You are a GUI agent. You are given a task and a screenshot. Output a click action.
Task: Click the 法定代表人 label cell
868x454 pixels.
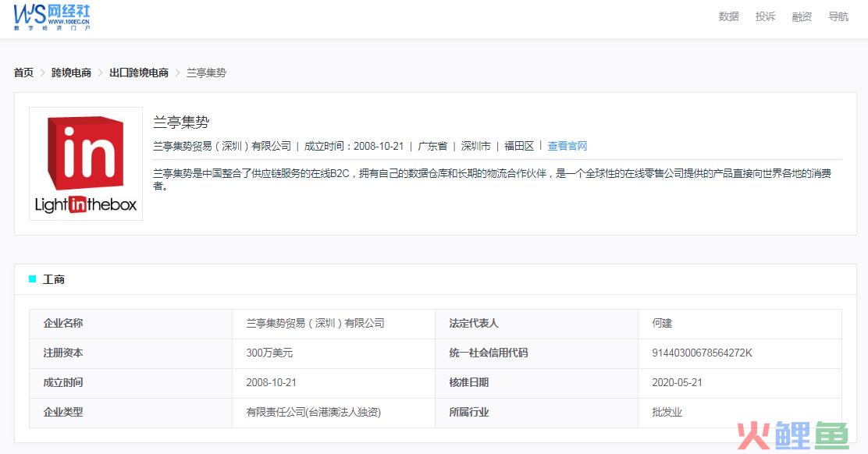(x=536, y=324)
